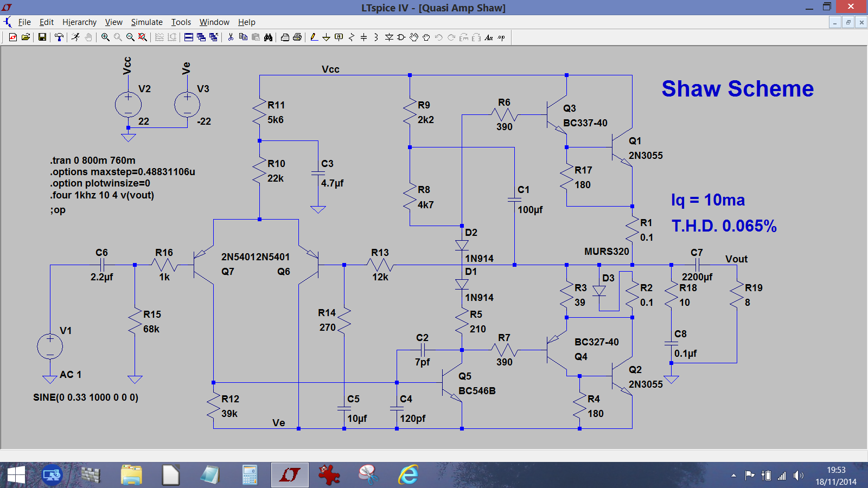
Task: Click the volume icon in the system tray
Action: click(798, 476)
